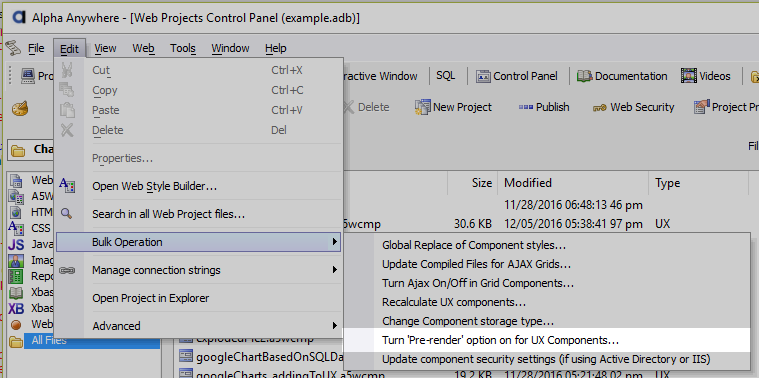The height and width of the screenshot is (378, 759).
Task: Click the A5W pages sidebar icon
Action: [x=16, y=197]
